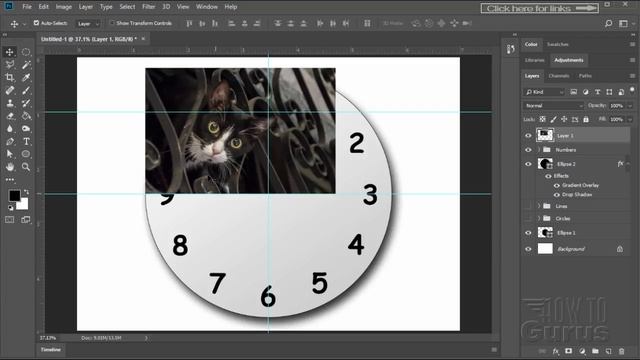Show the Lines group layer
This screenshot has width=640, height=360.
click(528, 206)
